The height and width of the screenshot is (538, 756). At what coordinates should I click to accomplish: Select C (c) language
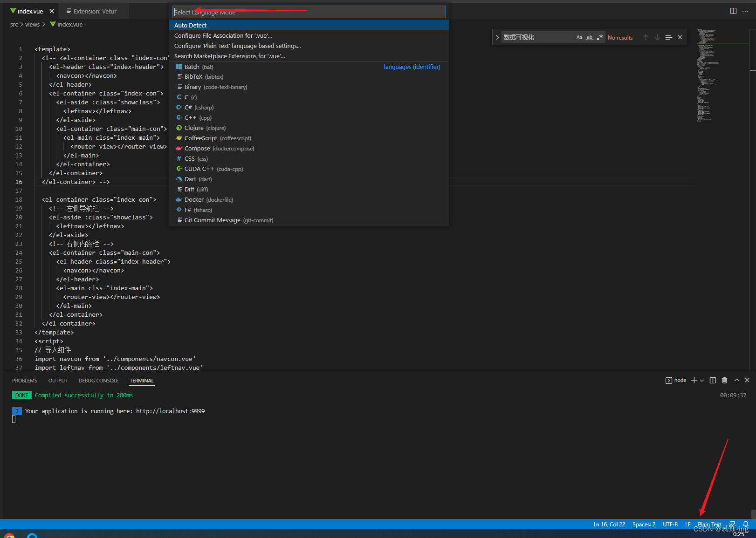pos(309,97)
